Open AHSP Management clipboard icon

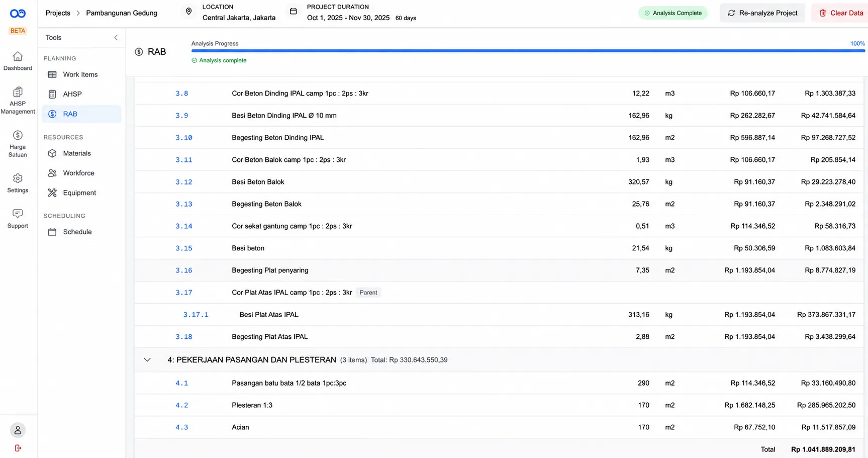(x=18, y=92)
